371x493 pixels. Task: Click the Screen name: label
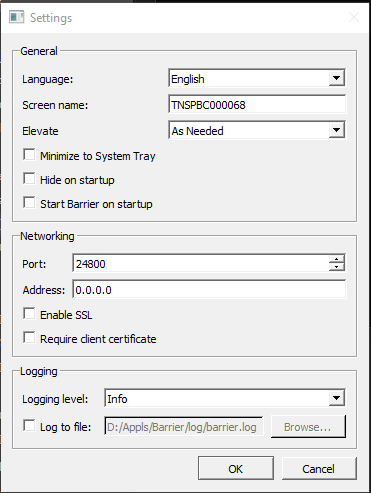pyautogui.click(x=55, y=105)
